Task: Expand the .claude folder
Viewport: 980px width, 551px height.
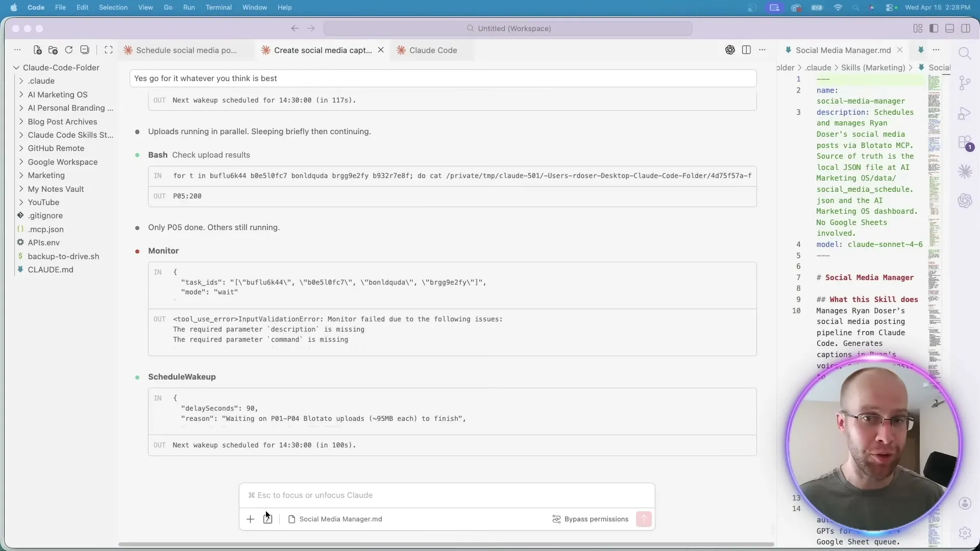Action: pyautogui.click(x=41, y=81)
